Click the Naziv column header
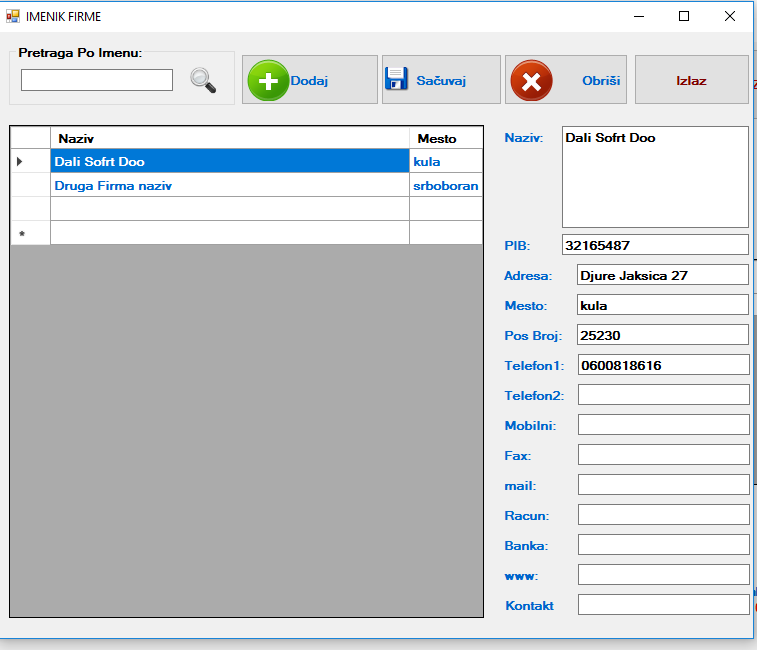This screenshot has height=650, width=757. 229,138
